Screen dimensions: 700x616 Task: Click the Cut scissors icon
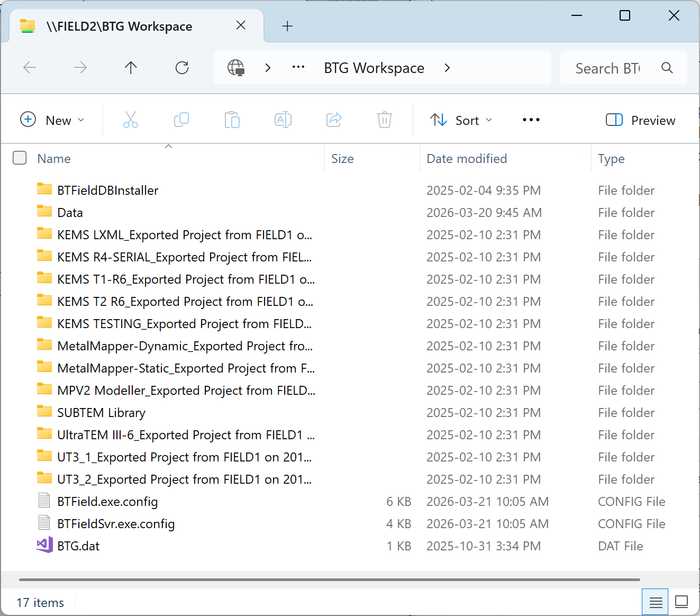pos(131,120)
